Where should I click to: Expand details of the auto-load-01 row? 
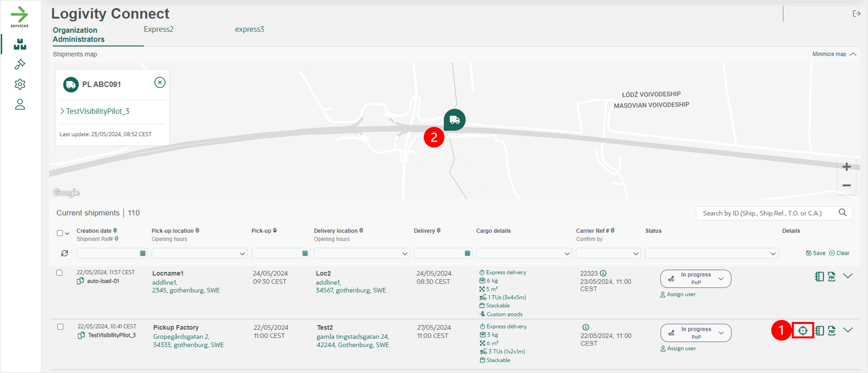(x=848, y=276)
